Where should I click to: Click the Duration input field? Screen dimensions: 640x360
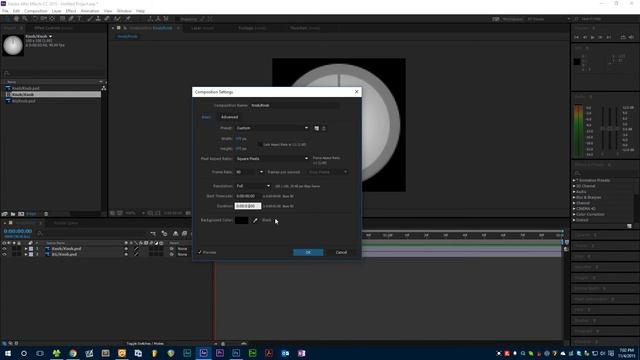(x=248, y=206)
